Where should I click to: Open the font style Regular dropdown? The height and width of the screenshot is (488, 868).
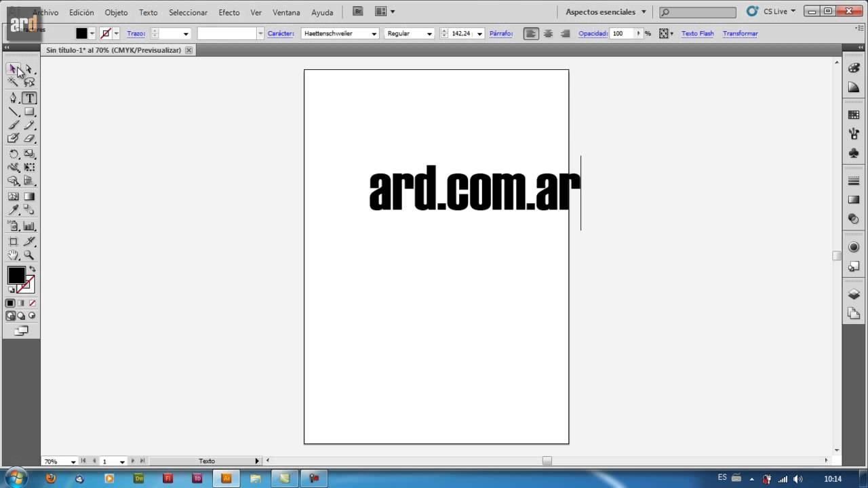pos(429,33)
